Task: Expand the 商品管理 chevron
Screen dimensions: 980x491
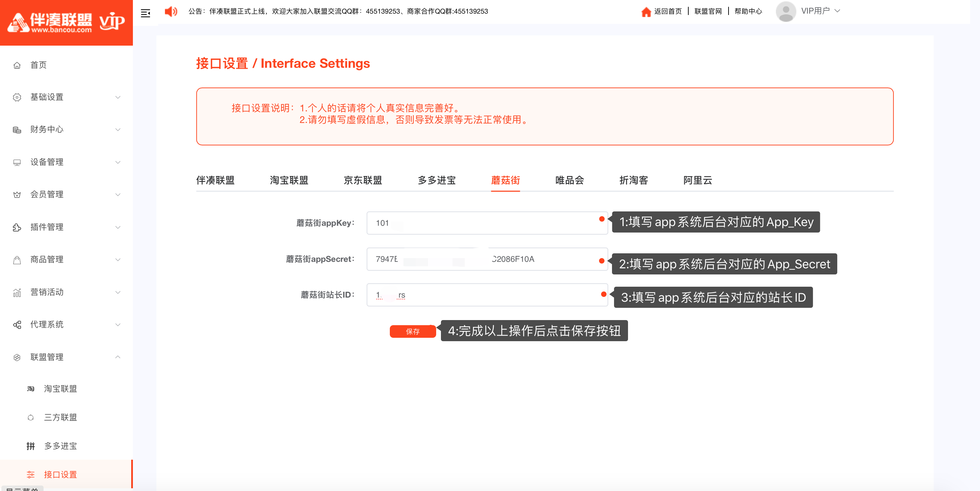Action: [x=118, y=259]
